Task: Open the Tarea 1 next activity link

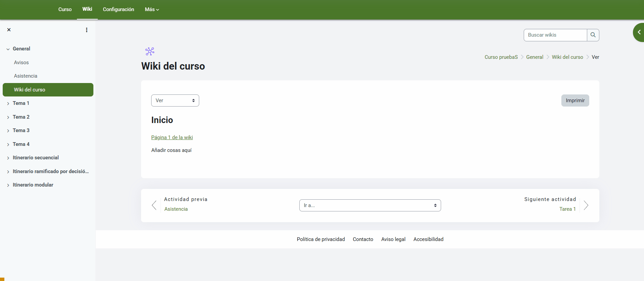Action: [567, 209]
